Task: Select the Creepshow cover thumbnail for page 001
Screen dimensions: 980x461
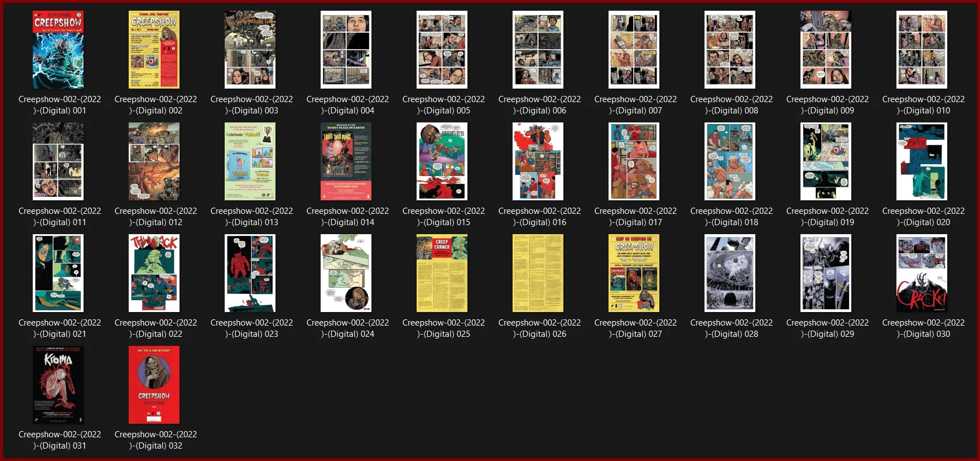Action: pyautogui.click(x=58, y=50)
